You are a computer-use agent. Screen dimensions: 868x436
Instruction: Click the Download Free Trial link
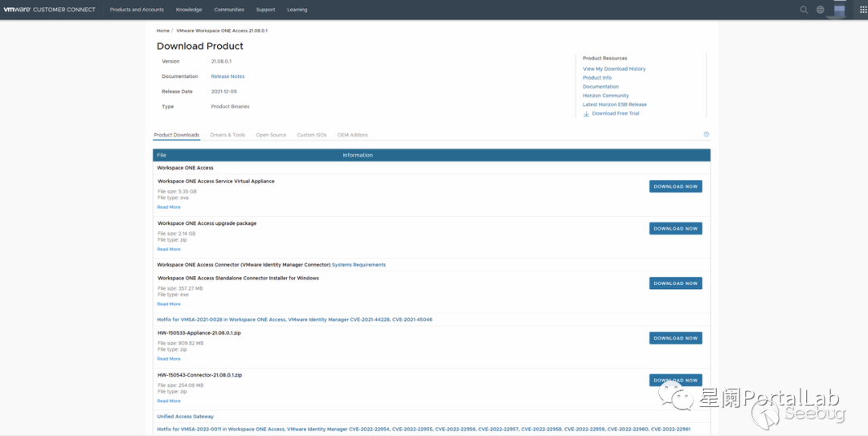(616, 113)
